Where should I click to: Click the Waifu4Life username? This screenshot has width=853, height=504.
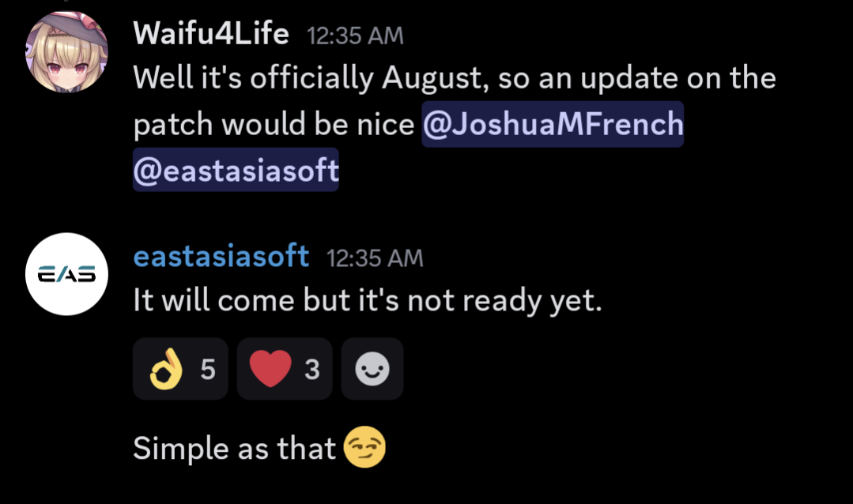pyautogui.click(x=211, y=34)
